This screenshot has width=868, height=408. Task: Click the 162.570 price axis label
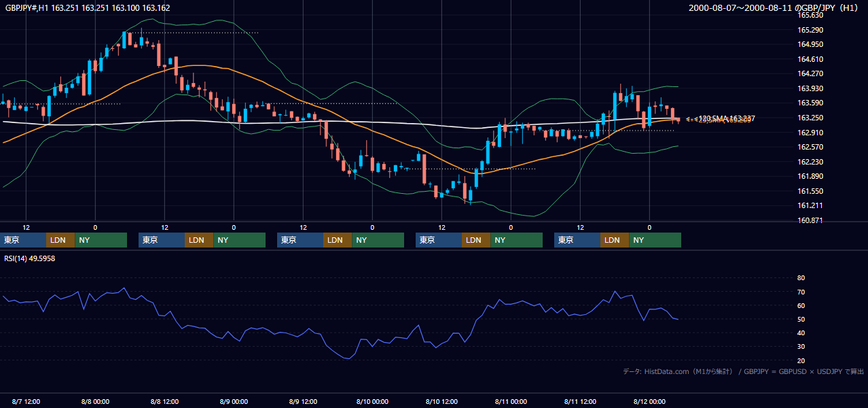810,147
